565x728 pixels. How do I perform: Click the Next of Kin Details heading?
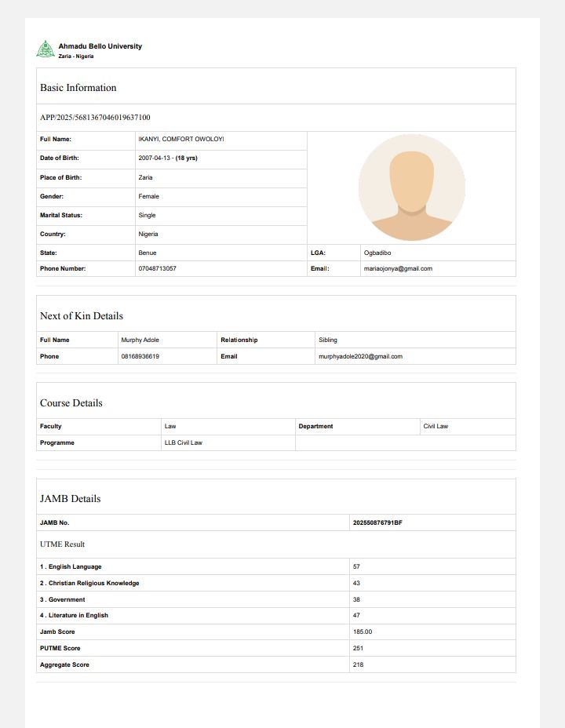coord(82,316)
